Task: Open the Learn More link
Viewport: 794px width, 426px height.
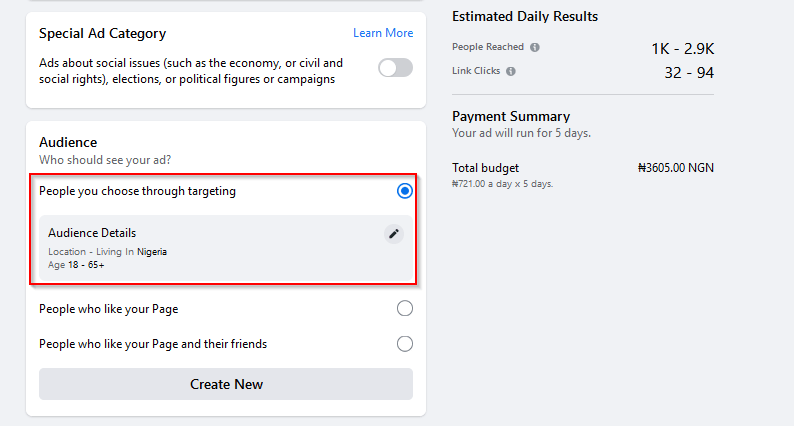Action: 383,33
